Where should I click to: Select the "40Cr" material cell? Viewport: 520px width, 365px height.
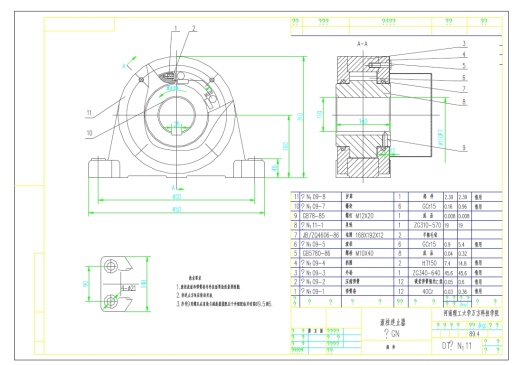pos(429,292)
